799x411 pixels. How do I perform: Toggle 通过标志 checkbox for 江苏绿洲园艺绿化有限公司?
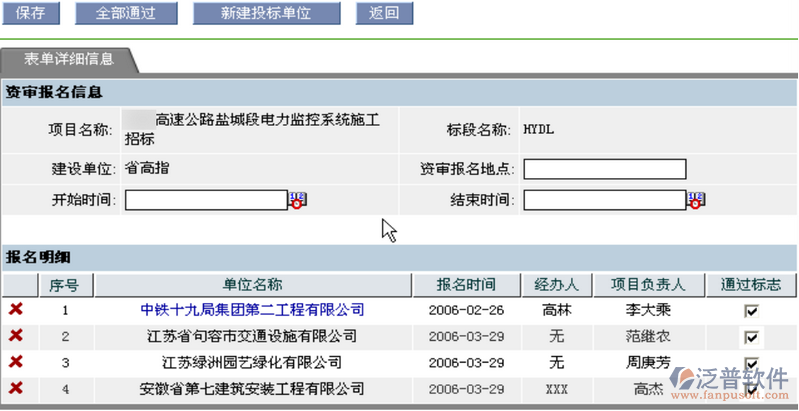pyautogui.click(x=751, y=362)
